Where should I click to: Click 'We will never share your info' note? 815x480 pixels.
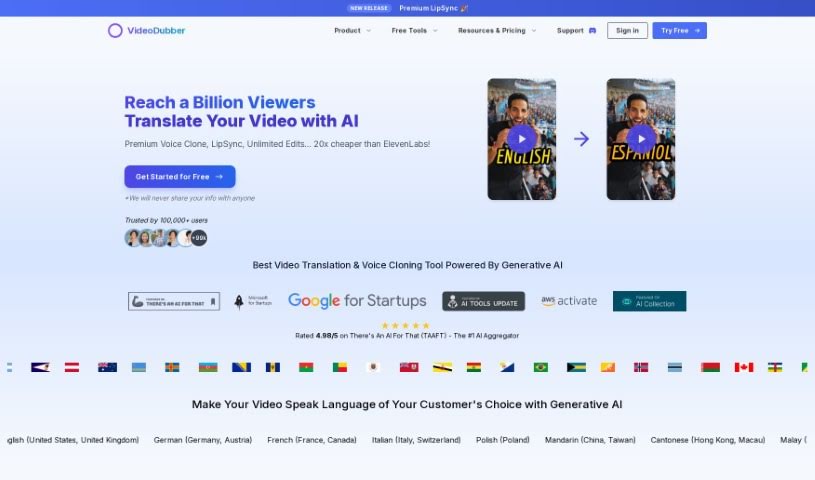190,198
